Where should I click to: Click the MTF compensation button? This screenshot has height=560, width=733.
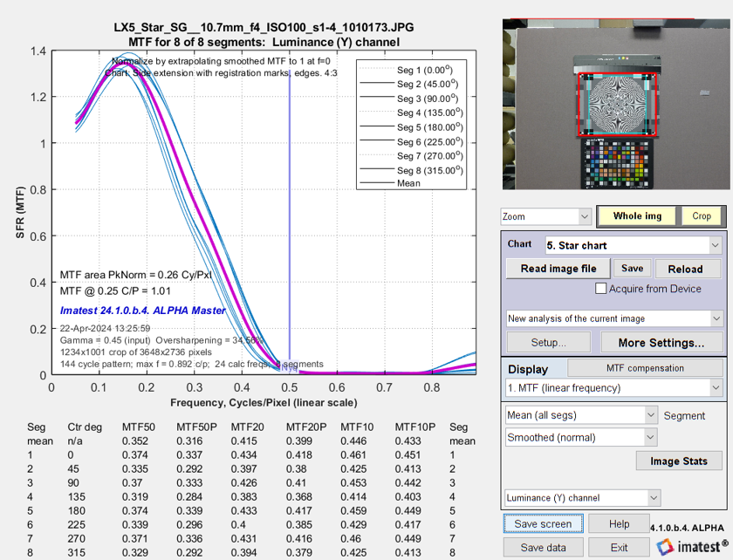point(644,368)
